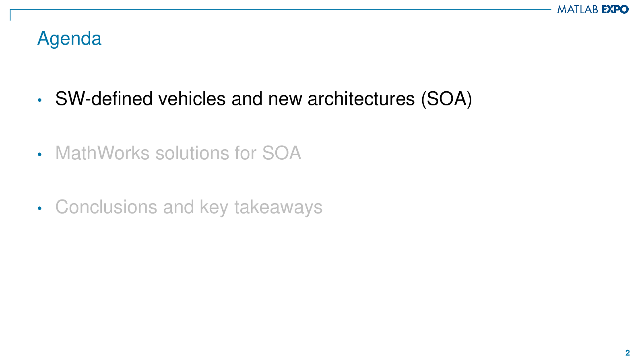The image size is (644, 362).
Task: Click the top-left corner bracket of header line
Action: click(11, 14)
